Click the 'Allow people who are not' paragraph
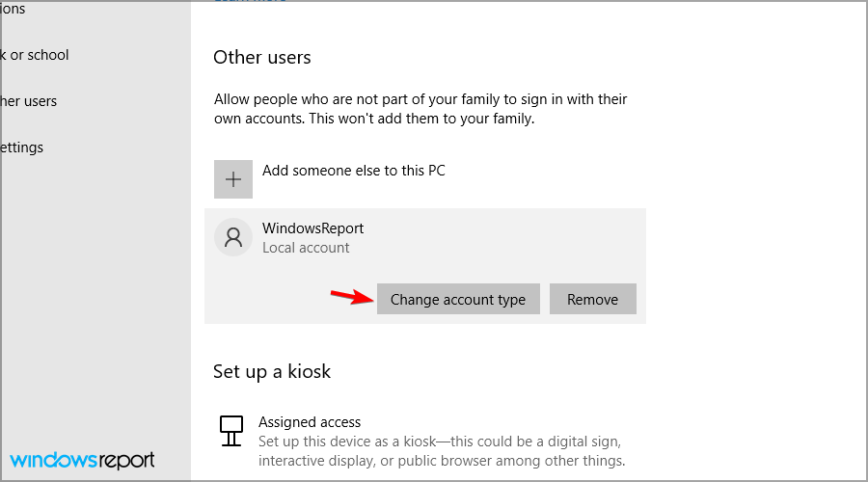This screenshot has height=482, width=868. coord(420,109)
